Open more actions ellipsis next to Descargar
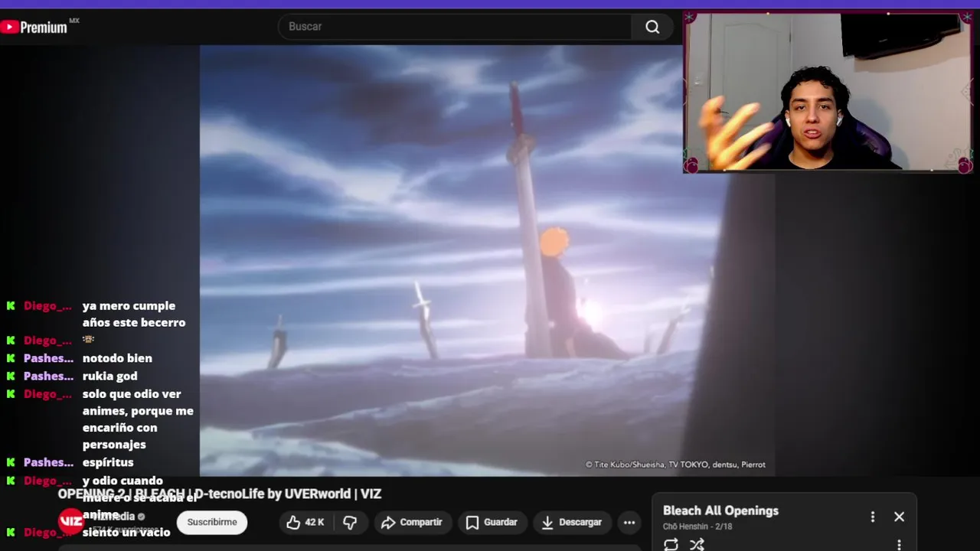 pyautogui.click(x=629, y=522)
